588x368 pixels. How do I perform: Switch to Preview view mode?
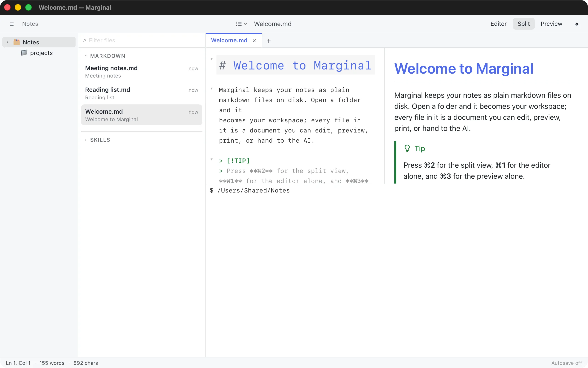(x=551, y=24)
